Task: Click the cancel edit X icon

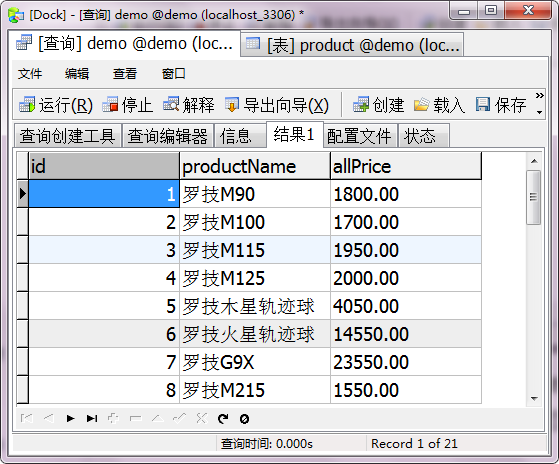Action: (202, 418)
